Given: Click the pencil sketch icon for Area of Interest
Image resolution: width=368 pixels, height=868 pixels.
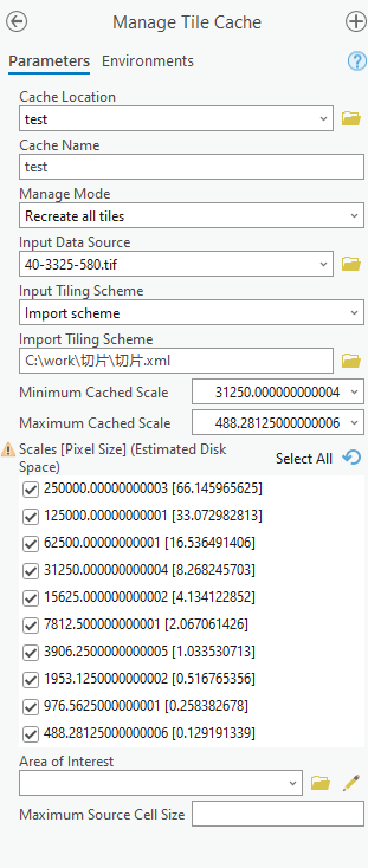Looking at the screenshot, I should 351,783.
